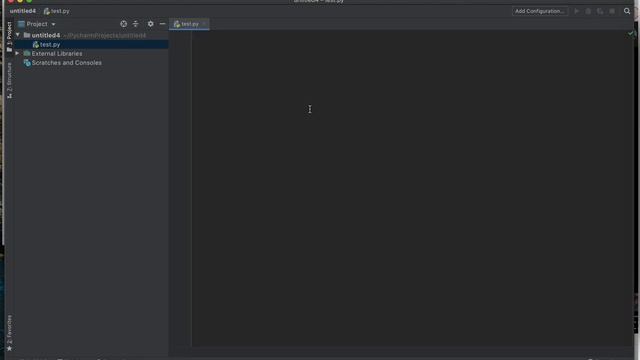Click untitled4 in the navigation breadcrumb
This screenshot has width=640, height=360.
click(22, 11)
